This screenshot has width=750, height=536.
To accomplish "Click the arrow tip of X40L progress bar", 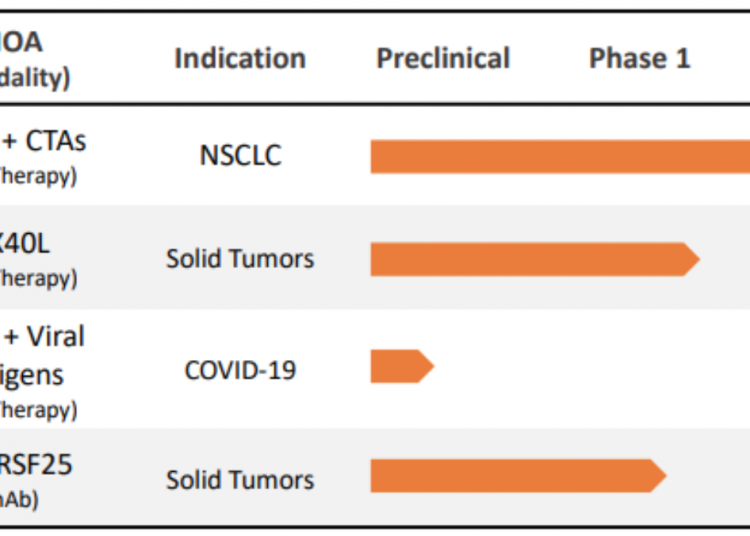I will (x=692, y=259).
